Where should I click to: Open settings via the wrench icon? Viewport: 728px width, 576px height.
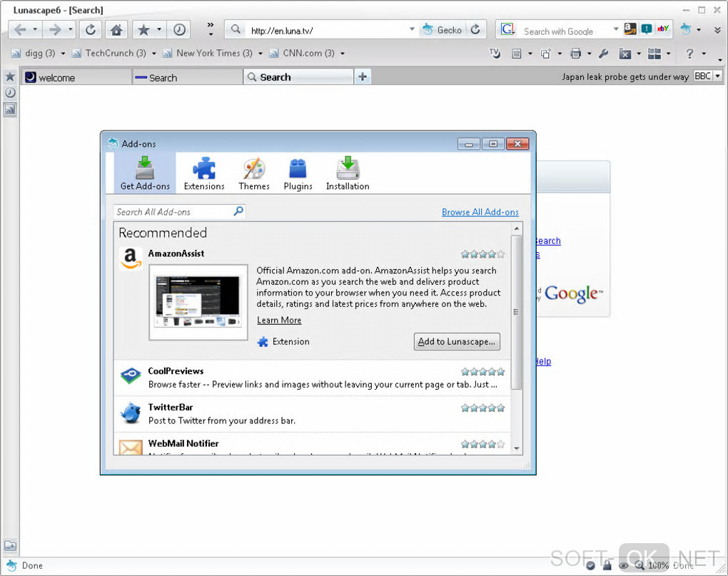click(x=604, y=54)
